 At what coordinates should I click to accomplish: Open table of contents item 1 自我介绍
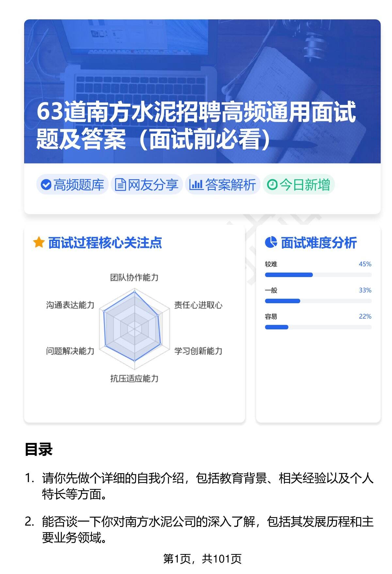tap(207, 486)
